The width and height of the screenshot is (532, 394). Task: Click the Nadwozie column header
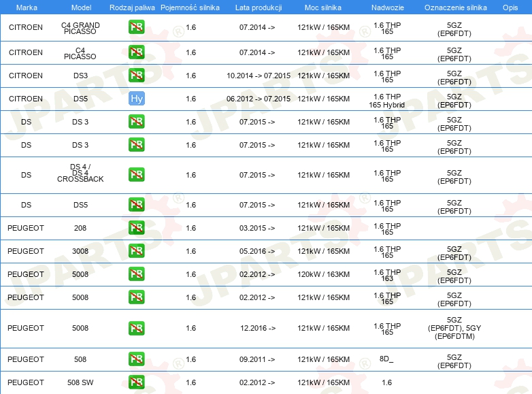tap(388, 7)
